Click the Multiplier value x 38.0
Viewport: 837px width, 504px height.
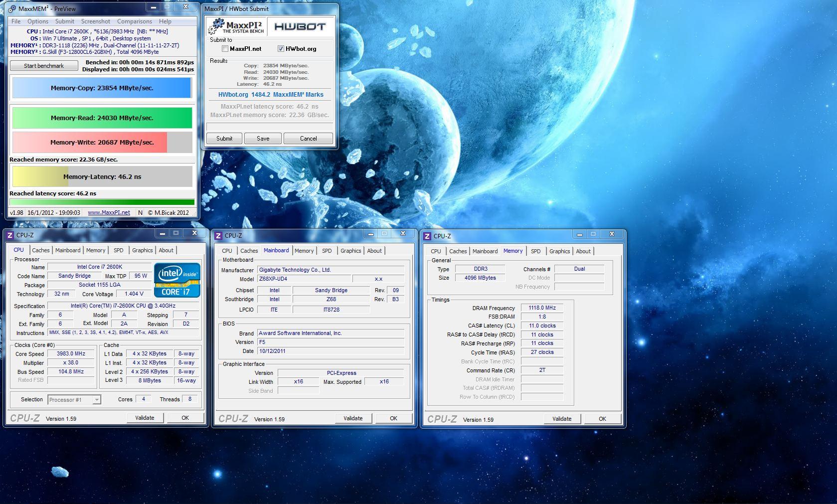pyautogui.click(x=71, y=362)
